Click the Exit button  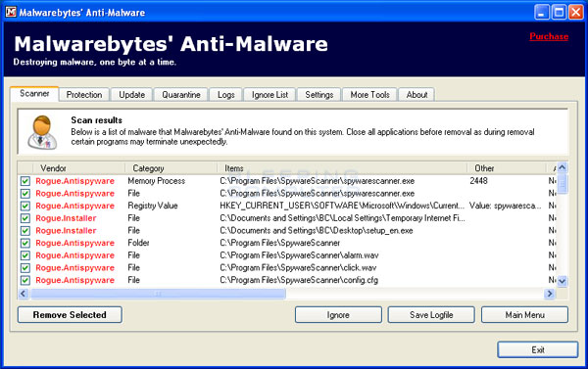click(538, 349)
